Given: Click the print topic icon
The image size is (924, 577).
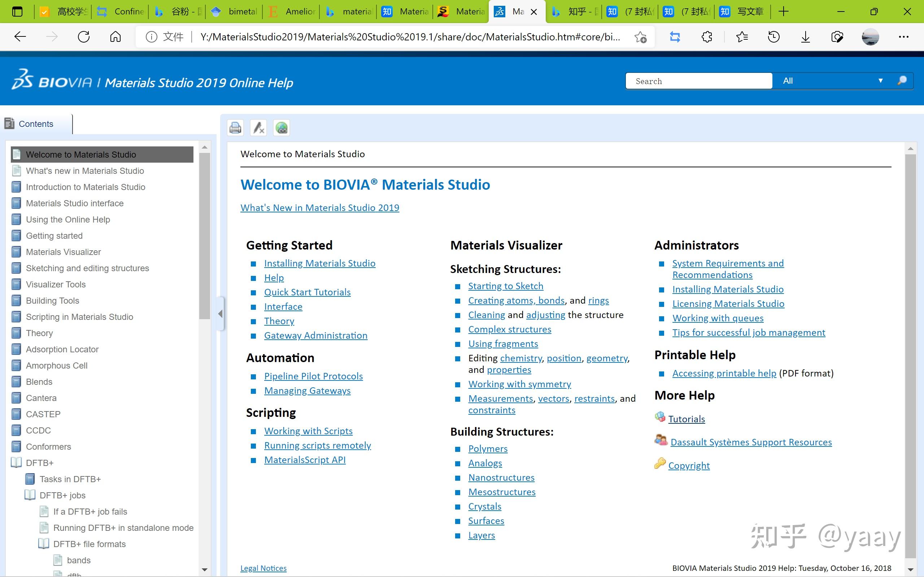Looking at the screenshot, I should pos(235,127).
